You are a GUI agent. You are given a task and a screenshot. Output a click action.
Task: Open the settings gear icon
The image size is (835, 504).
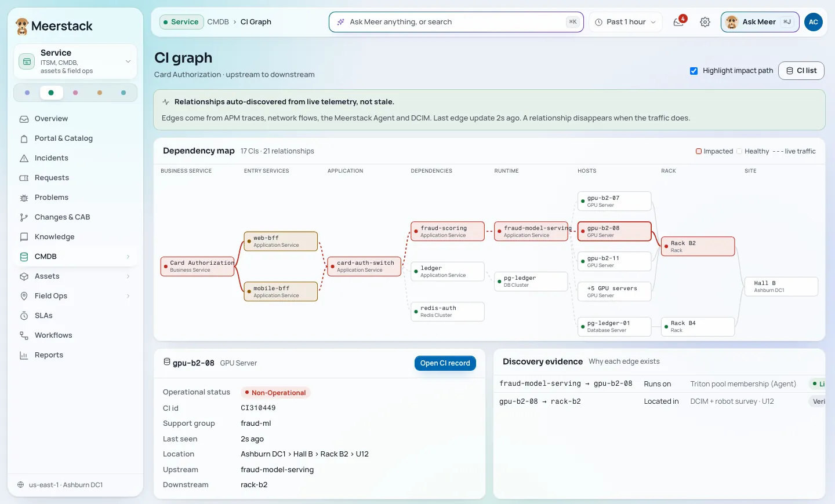point(705,22)
